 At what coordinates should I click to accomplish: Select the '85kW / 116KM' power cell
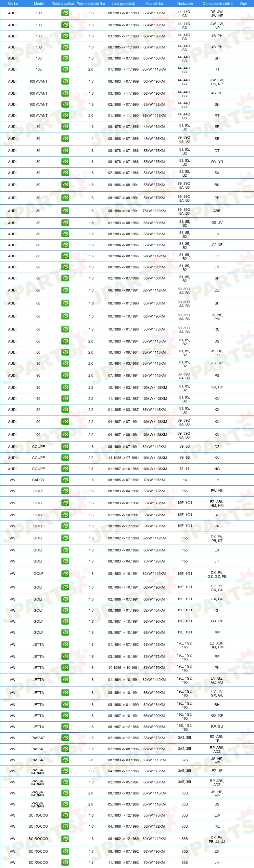[x=154, y=804]
